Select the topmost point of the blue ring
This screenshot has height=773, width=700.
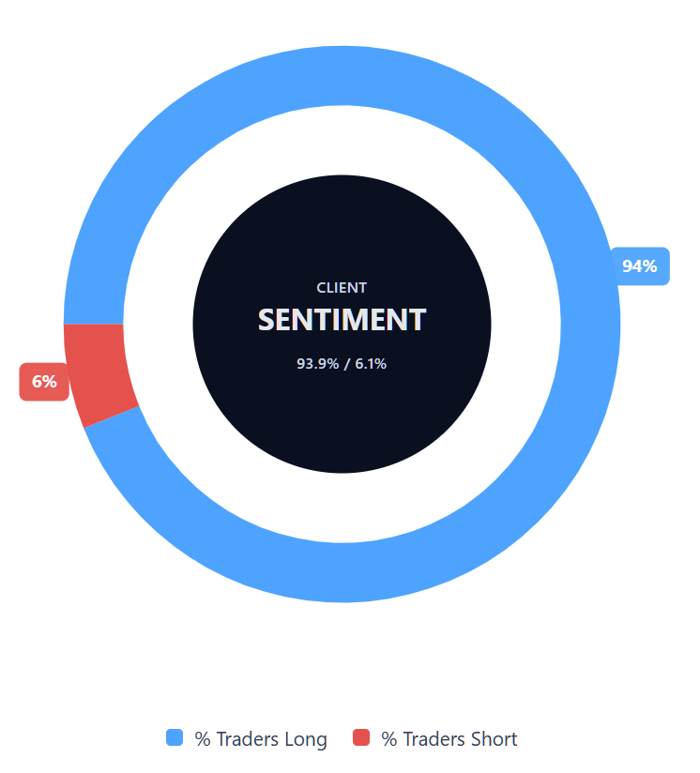(x=342, y=75)
